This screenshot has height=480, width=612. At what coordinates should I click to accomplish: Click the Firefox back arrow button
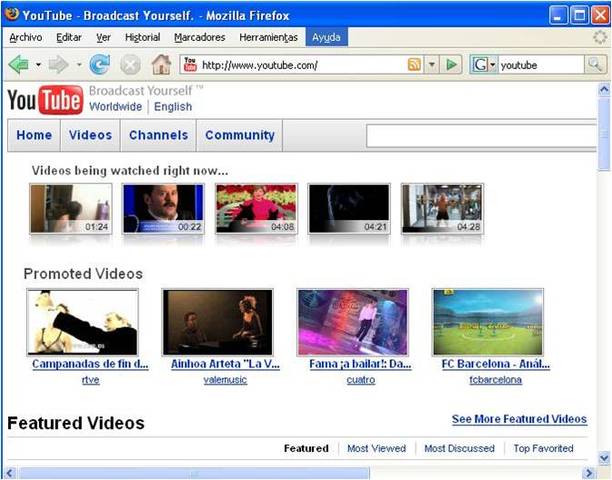click(x=18, y=64)
